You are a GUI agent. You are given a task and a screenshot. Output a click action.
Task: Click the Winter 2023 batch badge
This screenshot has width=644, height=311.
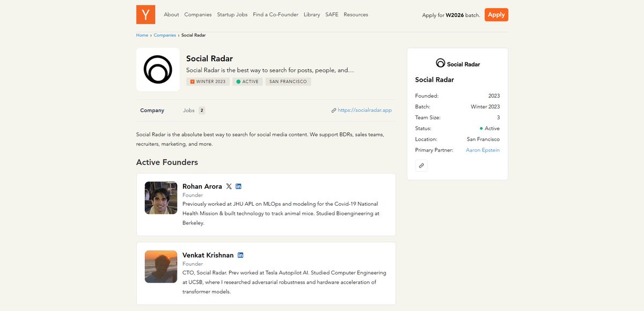(208, 81)
